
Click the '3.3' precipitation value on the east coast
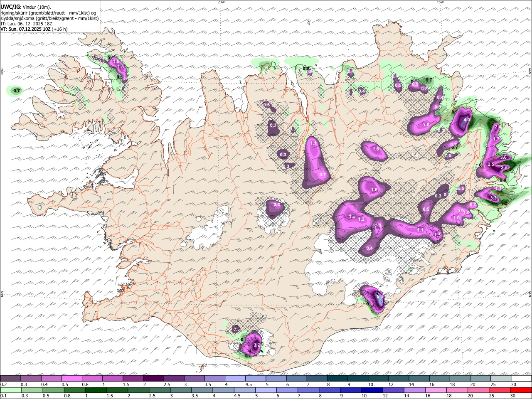(x=493, y=198)
